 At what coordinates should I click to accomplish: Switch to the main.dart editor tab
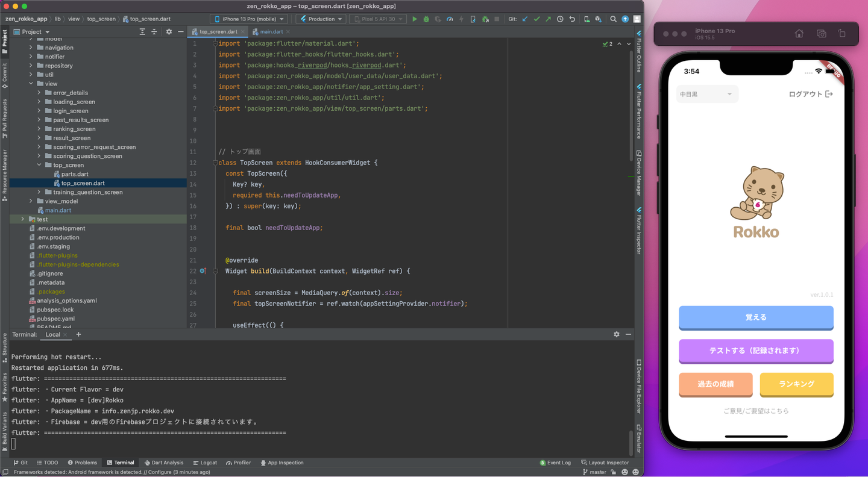(271, 32)
